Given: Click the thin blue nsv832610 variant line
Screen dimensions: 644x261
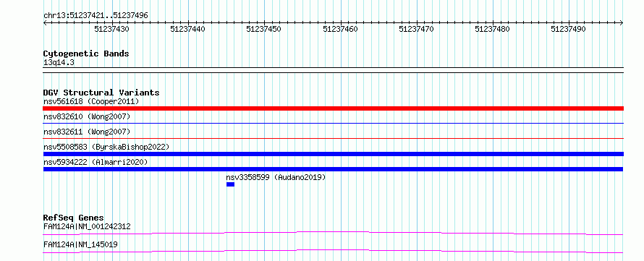Looking at the screenshot, I should pos(333,123).
